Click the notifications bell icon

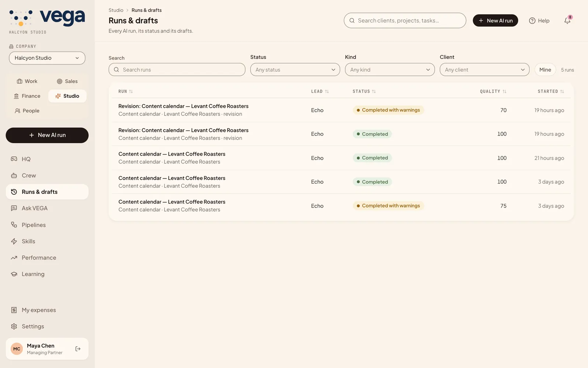point(567,21)
